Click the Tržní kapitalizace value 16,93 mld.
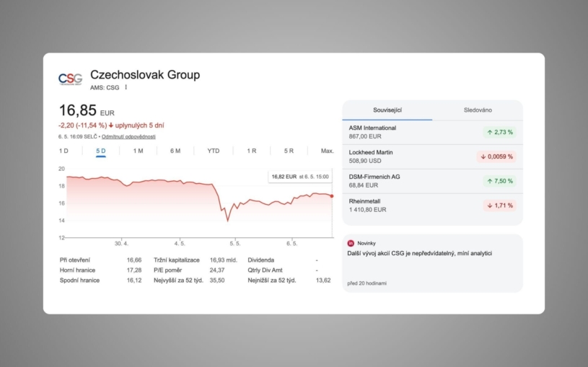Image resolution: width=588 pixels, height=367 pixels. pyautogui.click(x=224, y=260)
